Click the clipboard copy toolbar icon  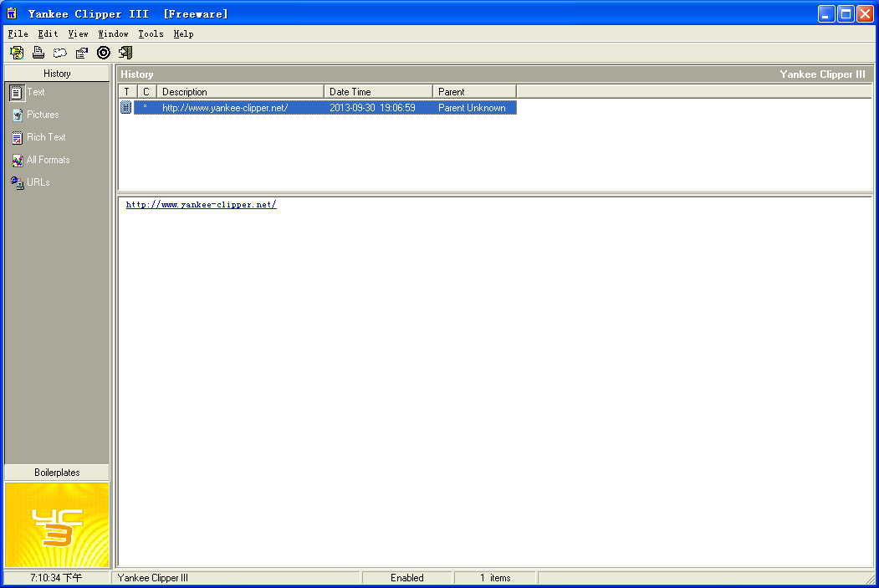(x=17, y=53)
